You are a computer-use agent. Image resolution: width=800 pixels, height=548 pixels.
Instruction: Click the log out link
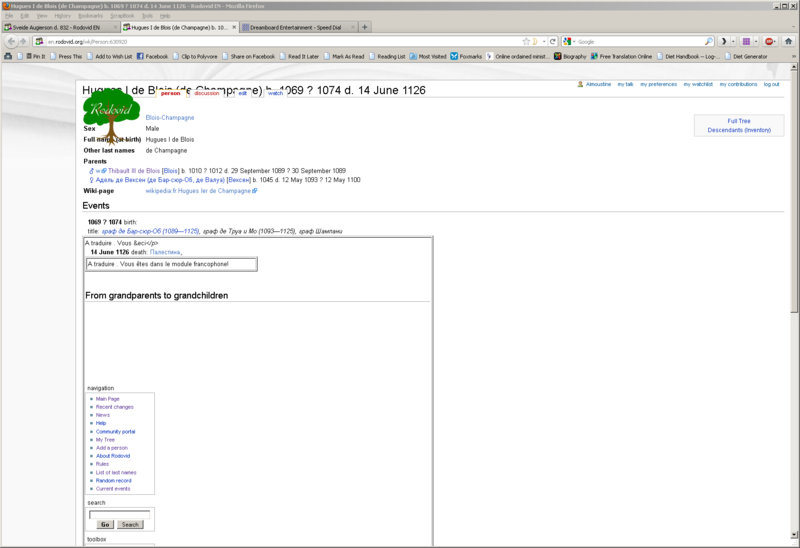coord(771,84)
